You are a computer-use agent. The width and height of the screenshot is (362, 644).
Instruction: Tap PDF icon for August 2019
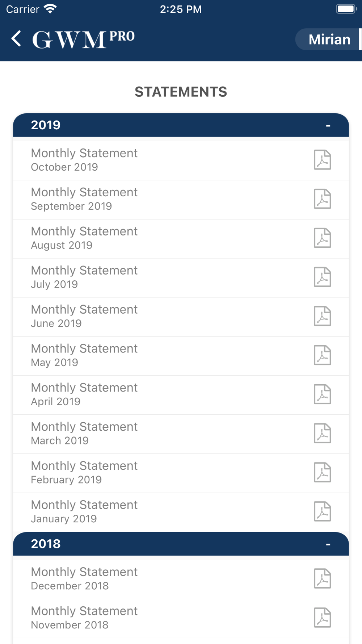coord(322,238)
